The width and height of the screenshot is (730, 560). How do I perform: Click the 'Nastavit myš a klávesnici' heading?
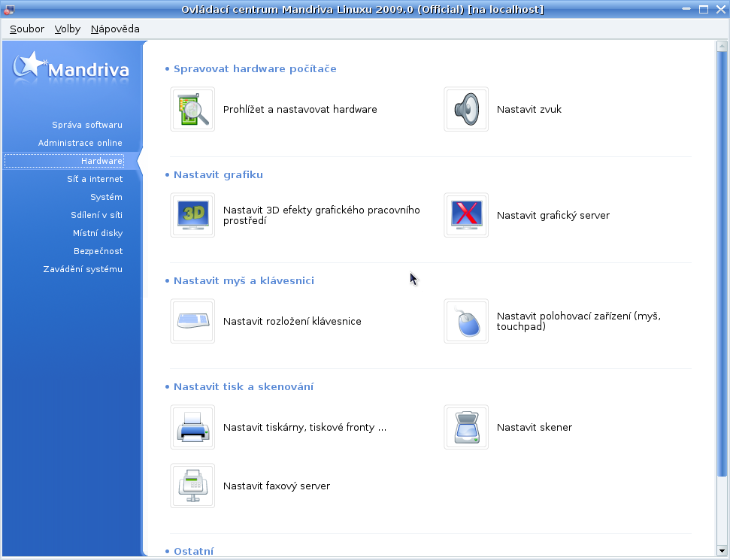pyautogui.click(x=244, y=280)
